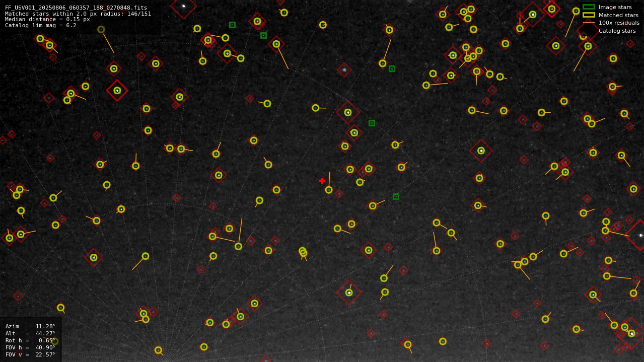Screen dimensions: 644x362
Task: Select green star square closest to the filename
Action: click(232, 25)
